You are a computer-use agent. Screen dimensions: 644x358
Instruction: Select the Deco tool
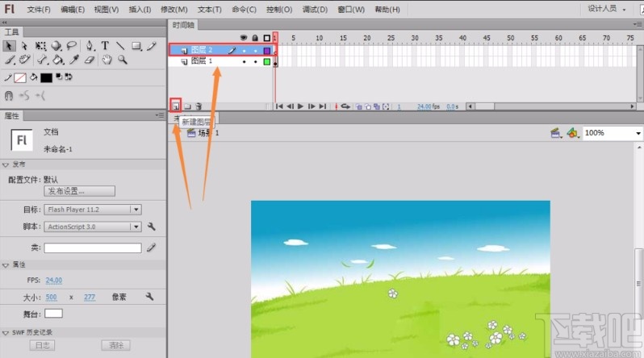[x=25, y=60]
